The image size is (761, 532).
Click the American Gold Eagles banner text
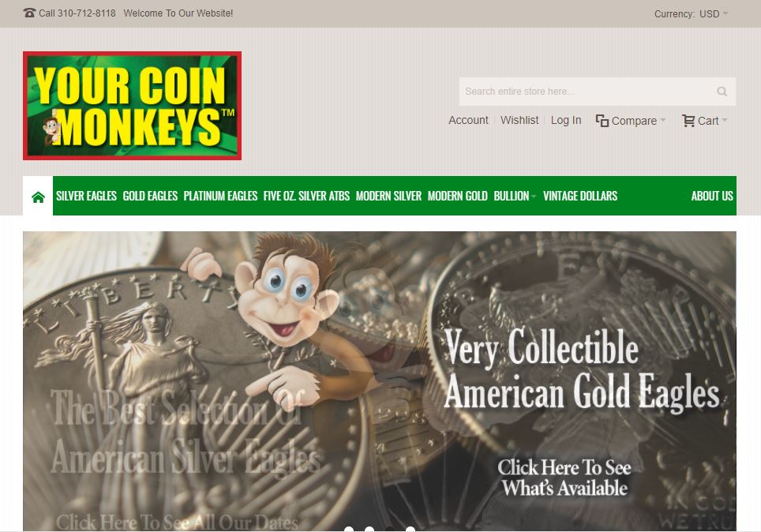coord(582,392)
